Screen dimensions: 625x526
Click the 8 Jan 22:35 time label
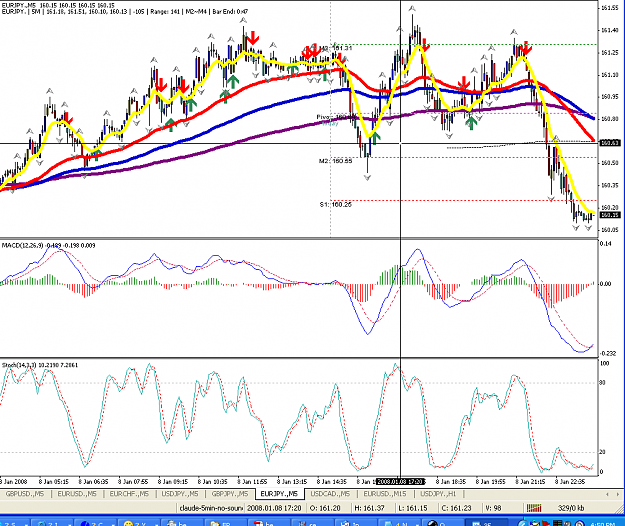tap(570, 482)
